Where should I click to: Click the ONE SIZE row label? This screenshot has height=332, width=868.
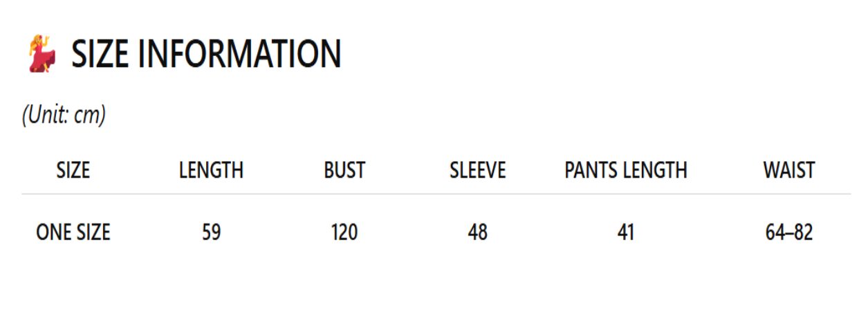pyautogui.click(x=73, y=232)
